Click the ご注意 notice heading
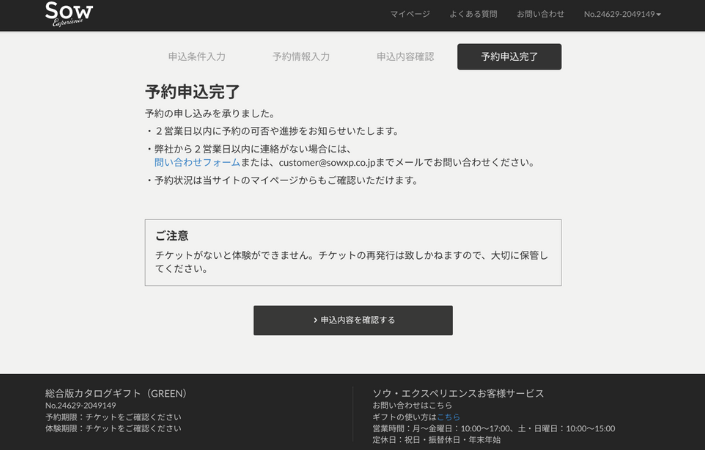 172,236
